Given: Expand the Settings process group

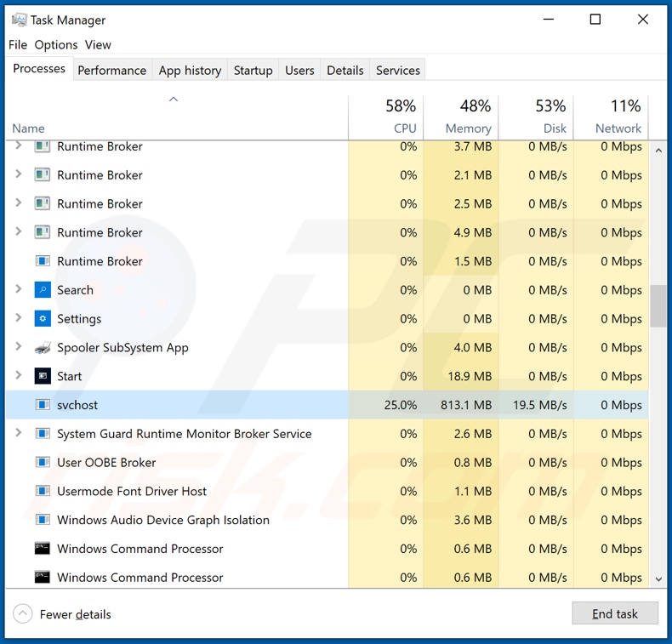Looking at the screenshot, I should (x=19, y=319).
